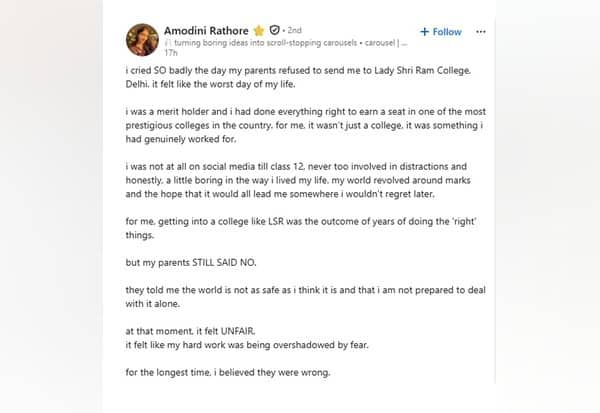Follow Amodini Rathore
The width and height of the screenshot is (600, 413).
click(x=441, y=32)
